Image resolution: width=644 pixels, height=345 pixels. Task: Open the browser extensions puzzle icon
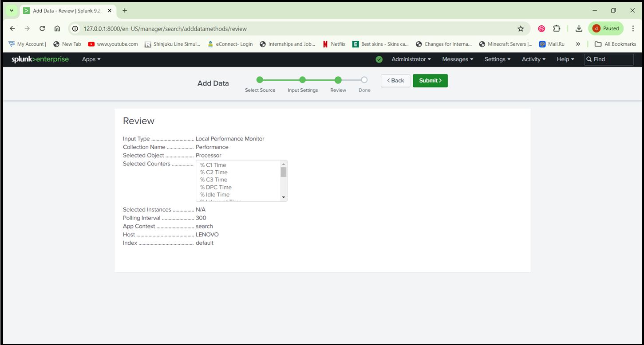[x=557, y=28]
